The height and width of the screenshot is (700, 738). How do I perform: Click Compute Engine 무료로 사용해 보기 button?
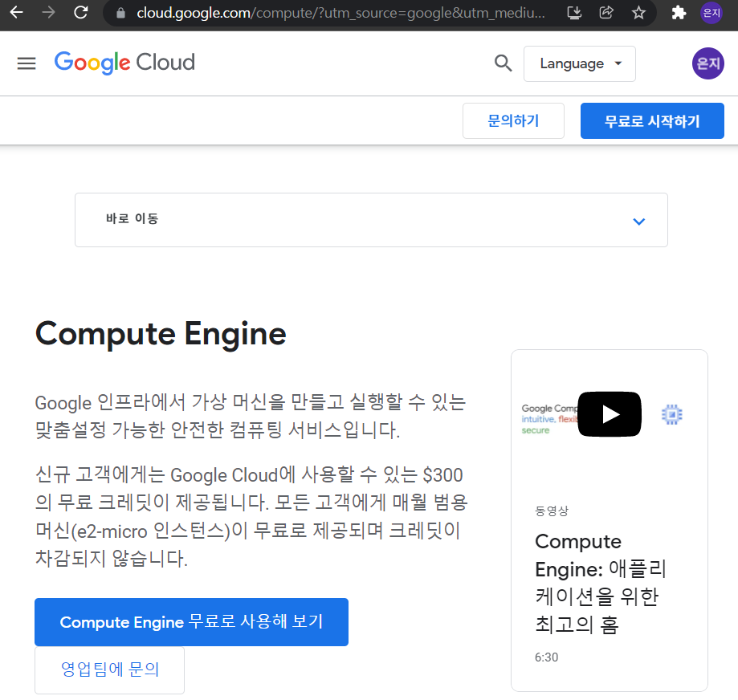[x=192, y=622]
